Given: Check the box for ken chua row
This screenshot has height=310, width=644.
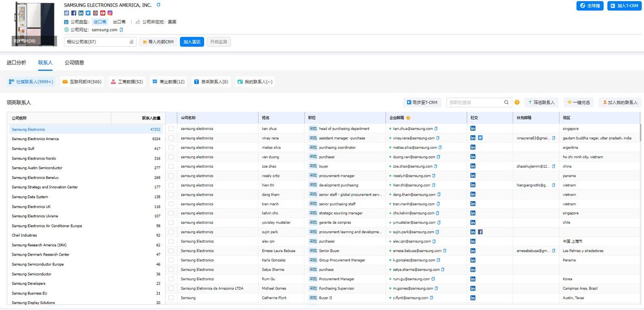Looking at the screenshot, I should 171,129.
